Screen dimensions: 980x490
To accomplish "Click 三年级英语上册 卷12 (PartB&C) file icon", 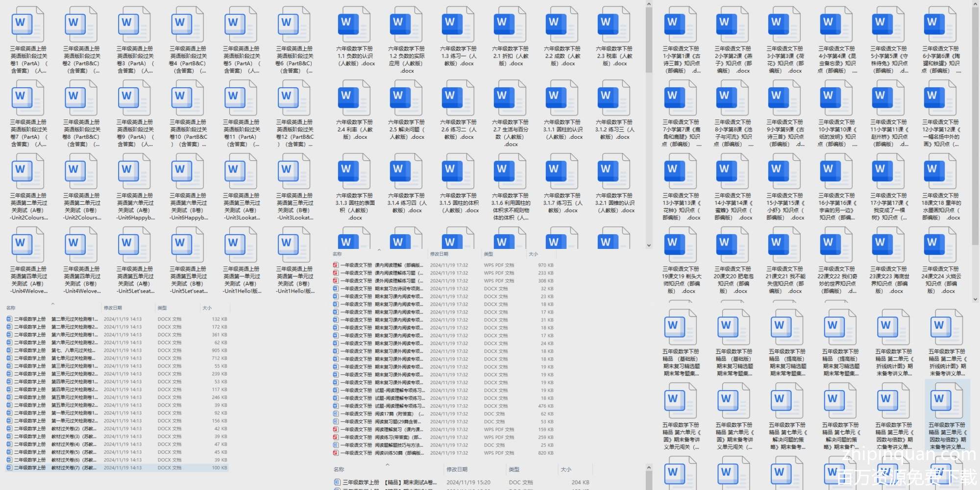I will point(294,98).
